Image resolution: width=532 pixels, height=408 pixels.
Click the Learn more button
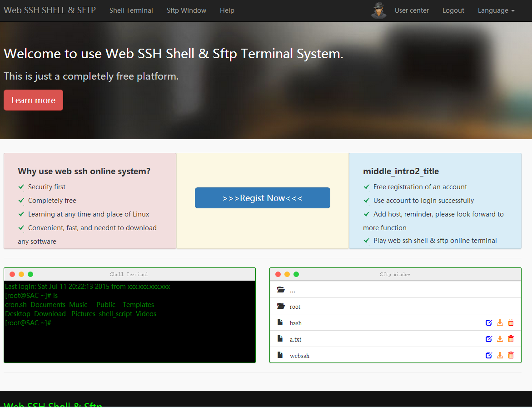point(33,100)
